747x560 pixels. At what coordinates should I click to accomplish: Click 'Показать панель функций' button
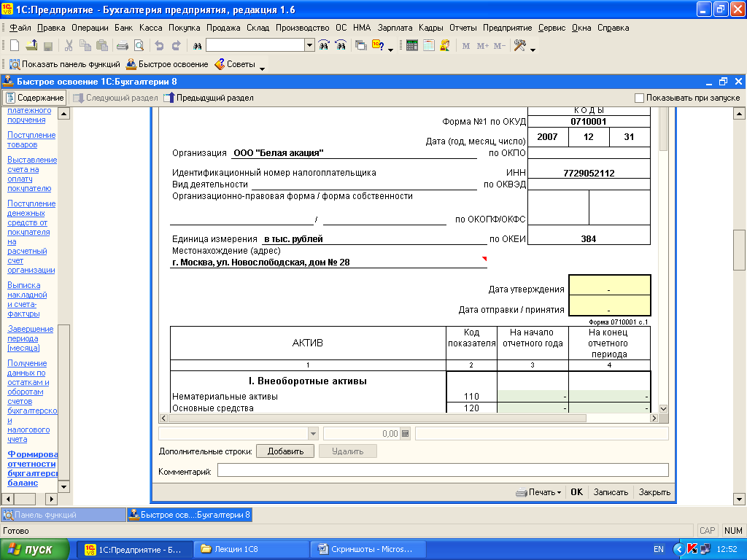click(x=65, y=64)
